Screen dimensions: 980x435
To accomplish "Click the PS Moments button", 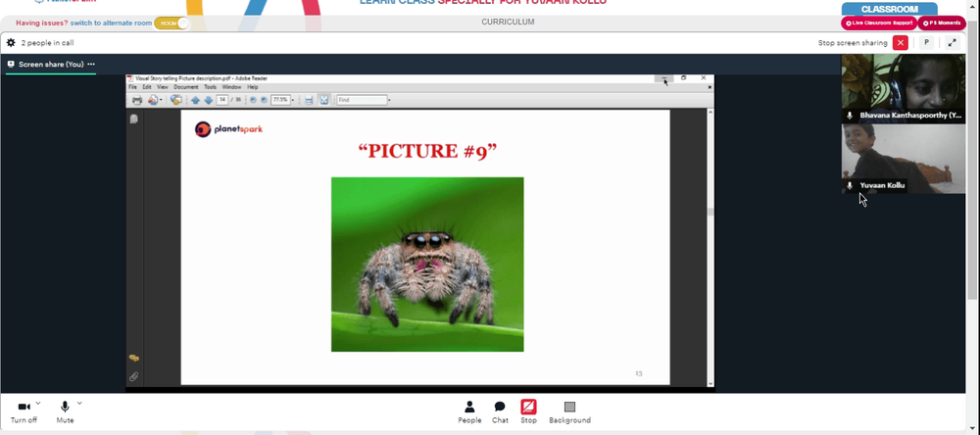I will pos(941,24).
